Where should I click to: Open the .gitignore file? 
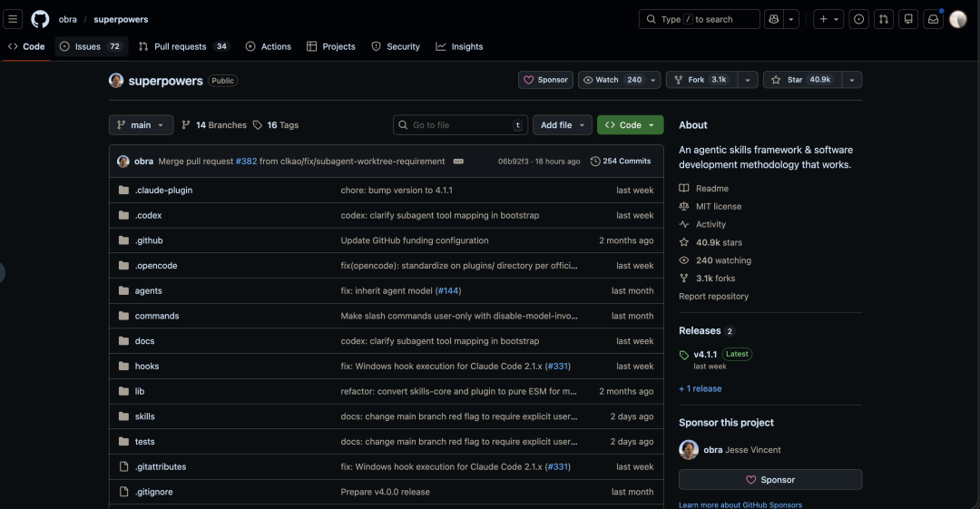coord(153,492)
